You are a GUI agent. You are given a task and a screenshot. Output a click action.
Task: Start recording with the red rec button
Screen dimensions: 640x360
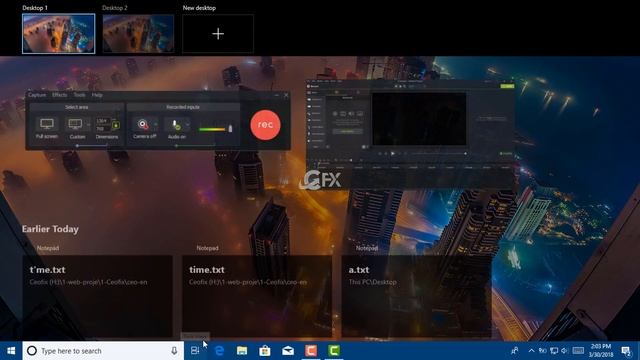click(x=265, y=125)
